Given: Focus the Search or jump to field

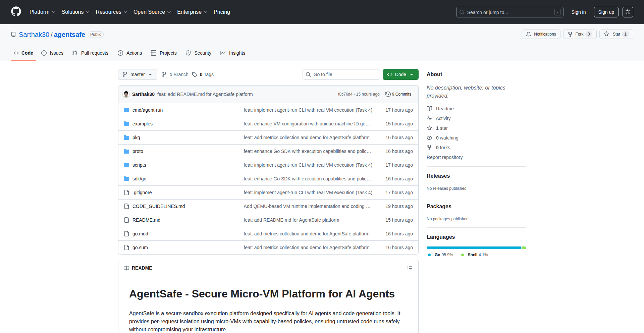Looking at the screenshot, I should coord(509,12).
